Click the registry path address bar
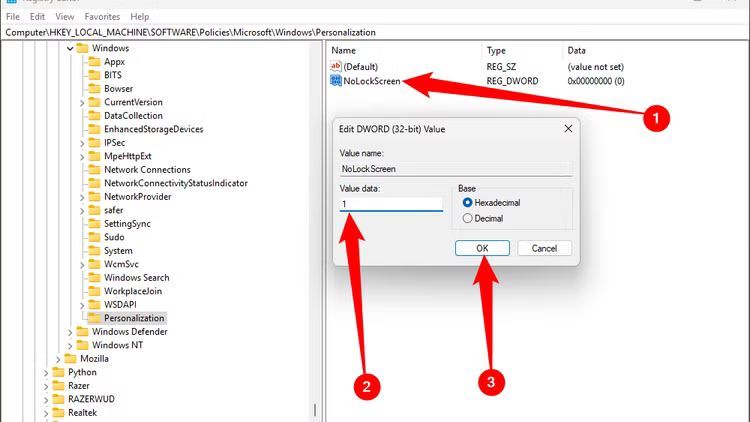This screenshot has height=422, width=750. 375,32
